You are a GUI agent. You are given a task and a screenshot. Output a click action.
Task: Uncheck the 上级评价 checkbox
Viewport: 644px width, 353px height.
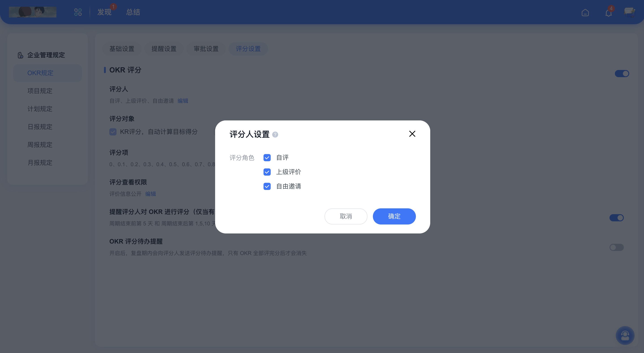267,172
